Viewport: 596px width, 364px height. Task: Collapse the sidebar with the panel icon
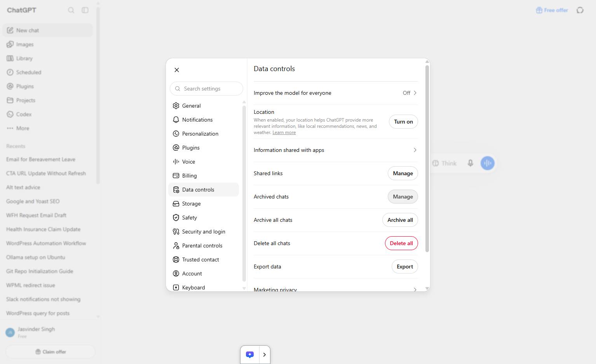85,10
